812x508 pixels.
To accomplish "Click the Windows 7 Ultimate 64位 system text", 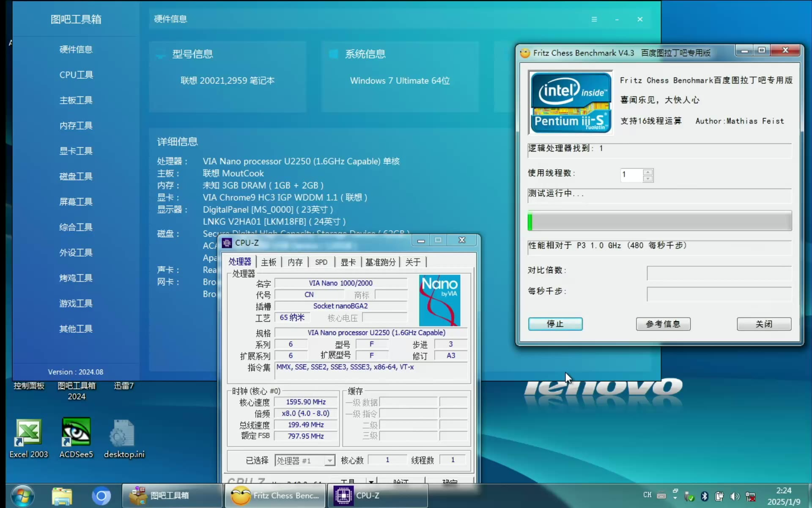I will click(400, 80).
